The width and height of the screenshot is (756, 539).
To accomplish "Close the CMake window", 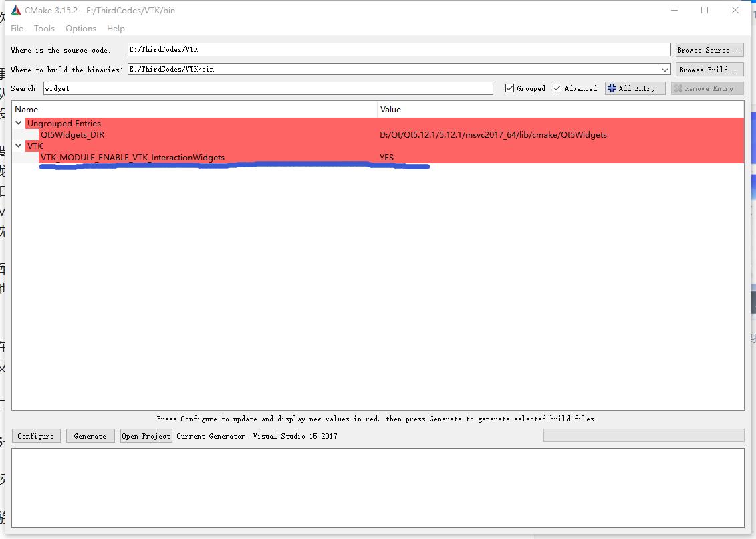I will point(735,10).
